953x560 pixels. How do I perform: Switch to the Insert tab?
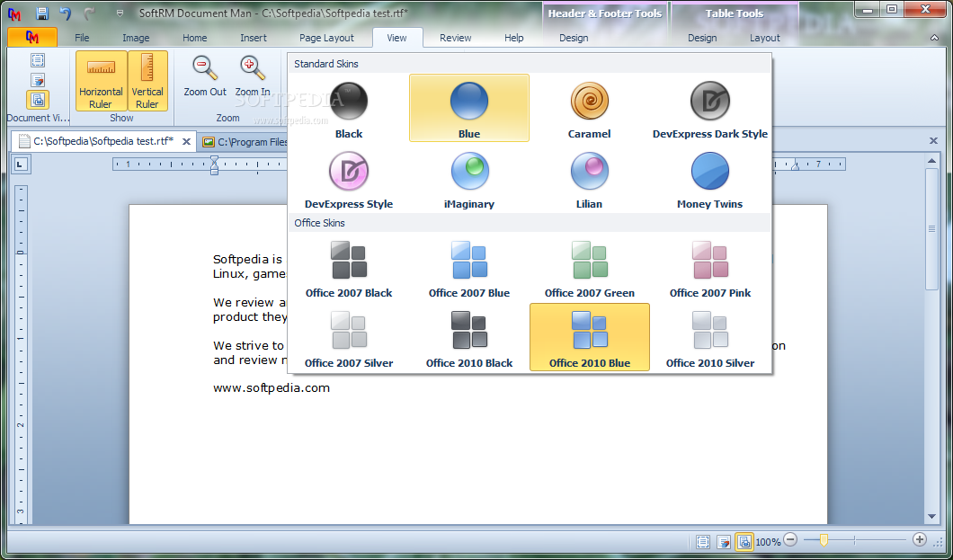254,38
